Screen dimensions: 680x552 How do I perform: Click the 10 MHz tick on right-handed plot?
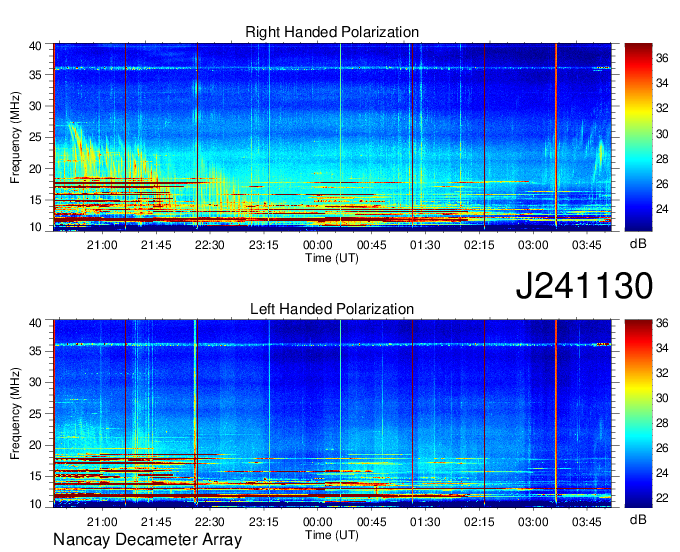(35, 227)
